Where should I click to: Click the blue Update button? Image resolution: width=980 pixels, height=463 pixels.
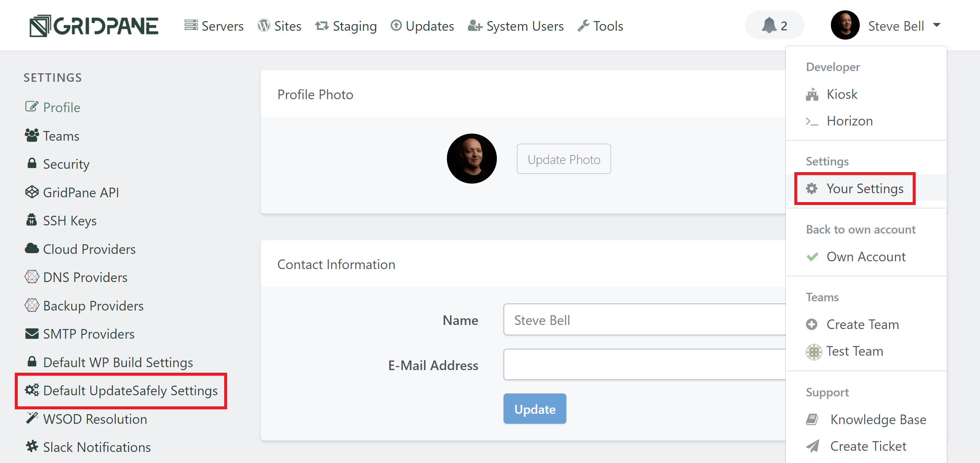click(x=535, y=409)
